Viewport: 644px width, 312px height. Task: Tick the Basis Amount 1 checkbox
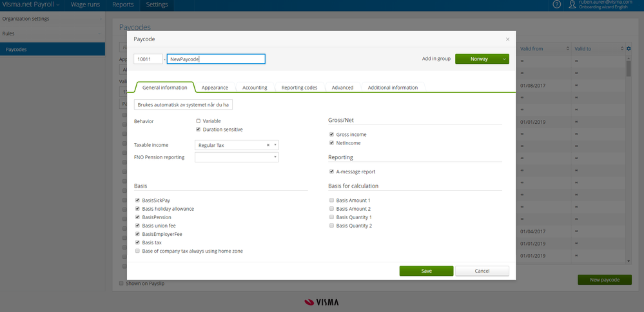pyautogui.click(x=331, y=200)
